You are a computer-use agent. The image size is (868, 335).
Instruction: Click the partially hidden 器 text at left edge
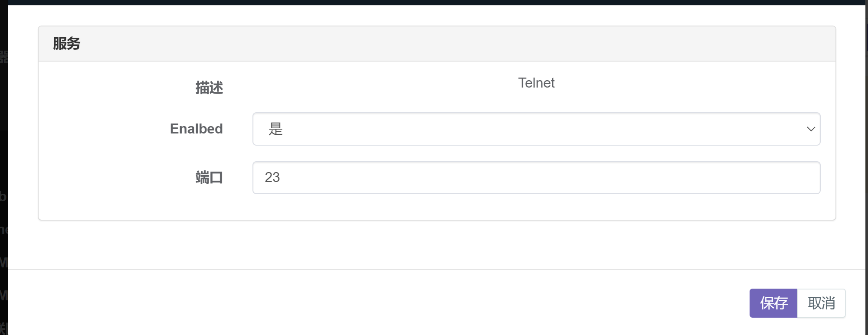(4, 57)
